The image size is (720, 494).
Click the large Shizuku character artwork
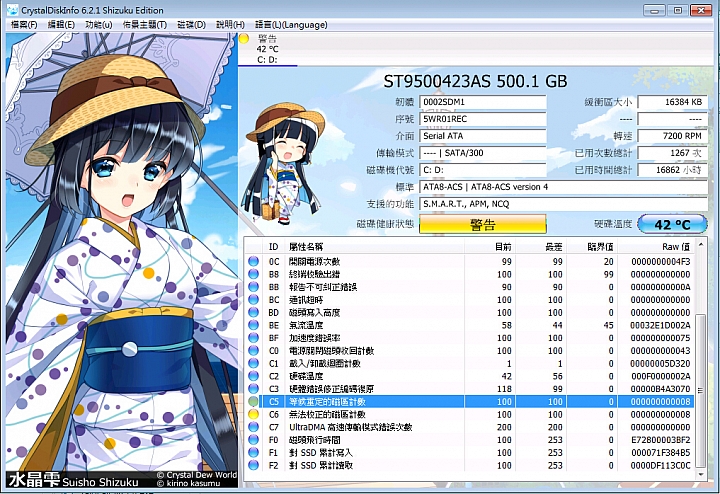pos(122,260)
